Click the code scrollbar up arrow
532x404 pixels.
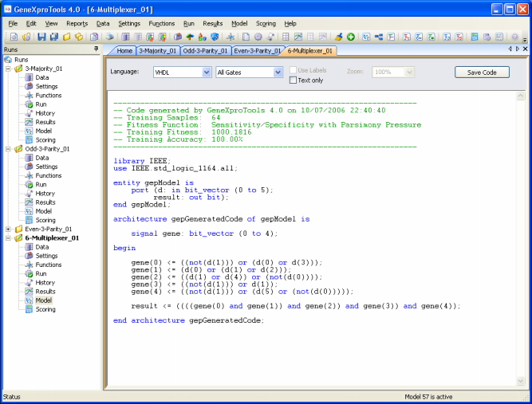tap(521, 96)
